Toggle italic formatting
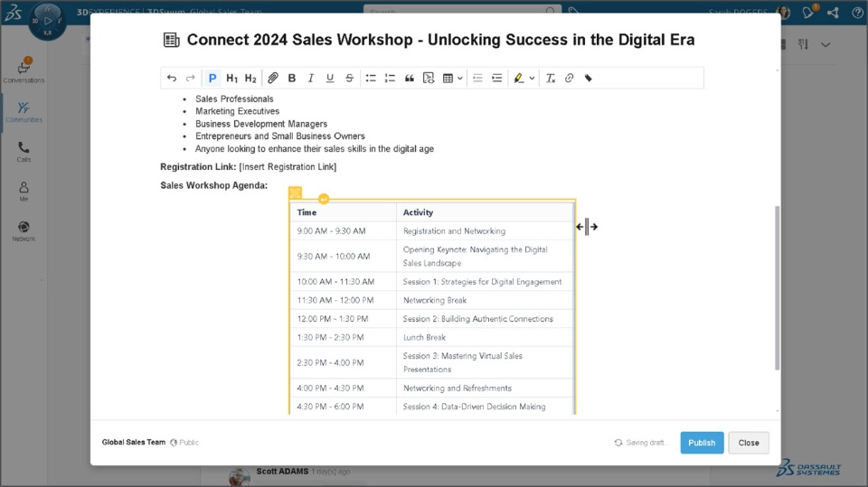The image size is (868, 487). 311,79
